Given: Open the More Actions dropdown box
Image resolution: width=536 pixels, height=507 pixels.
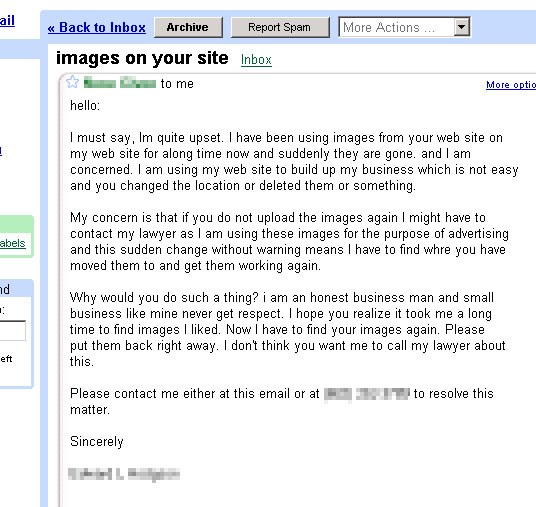Looking at the screenshot, I should coord(404,27).
